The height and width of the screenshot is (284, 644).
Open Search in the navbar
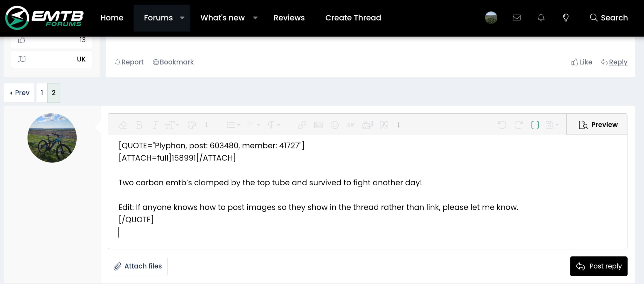[x=609, y=18]
